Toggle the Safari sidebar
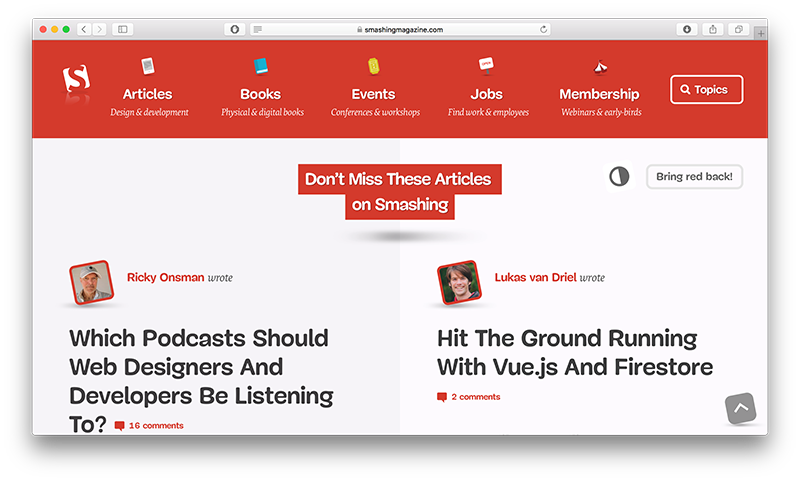 tap(123, 30)
